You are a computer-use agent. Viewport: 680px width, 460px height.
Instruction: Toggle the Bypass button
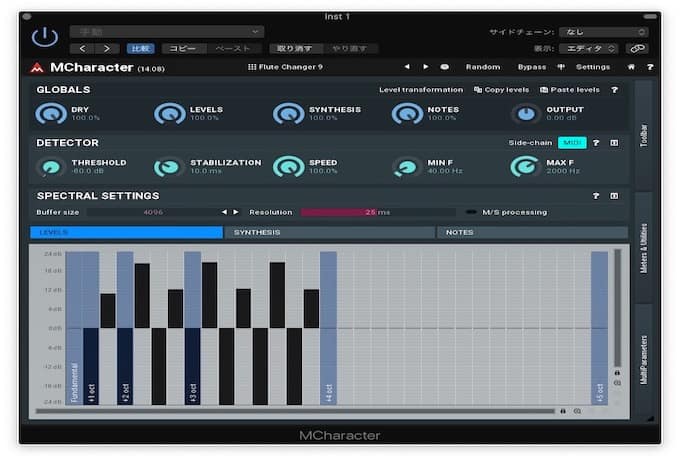pyautogui.click(x=532, y=67)
